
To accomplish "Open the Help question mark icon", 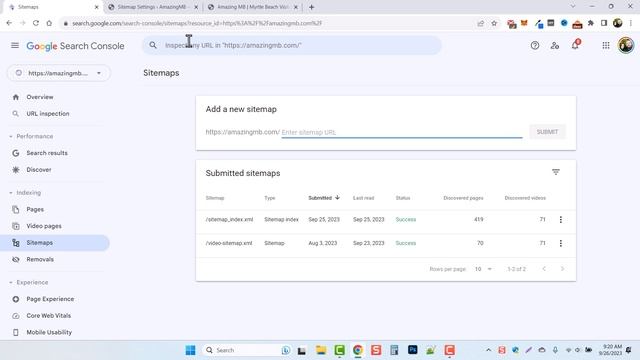I will [x=535, y=46].
